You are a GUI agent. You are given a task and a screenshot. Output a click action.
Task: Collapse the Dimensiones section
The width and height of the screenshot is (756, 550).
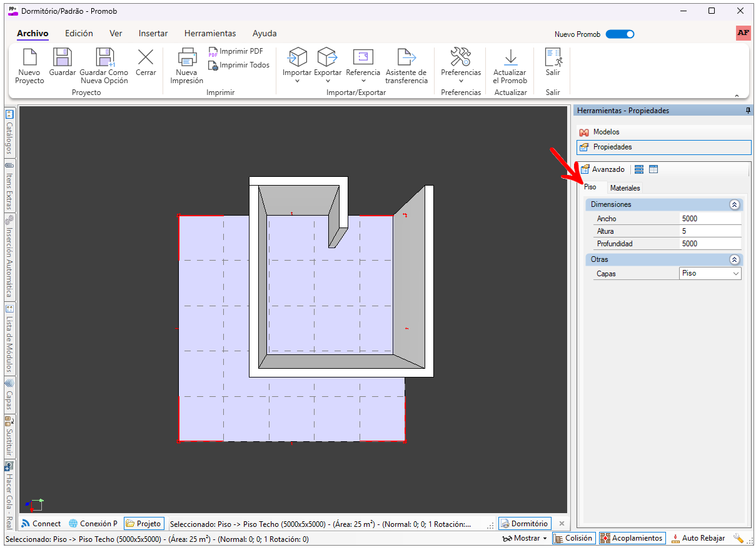pyautogui.click(x=734, y=205)
